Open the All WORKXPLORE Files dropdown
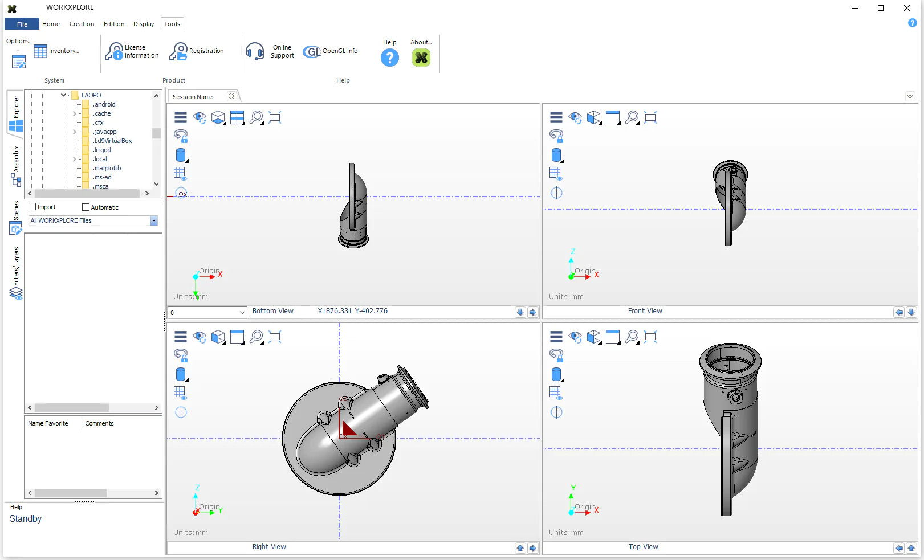Viewport: 924px width, 560px height. pyautogui.click(x=93, y=220)
